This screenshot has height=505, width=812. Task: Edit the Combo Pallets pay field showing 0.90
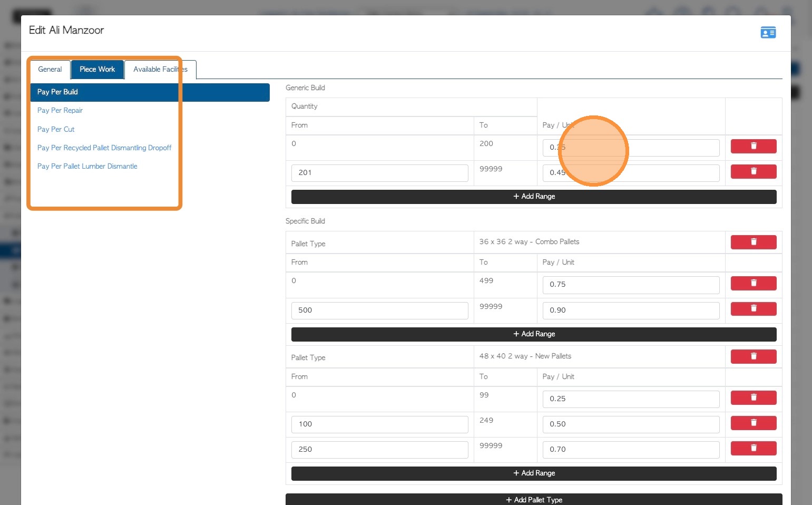pyautogui.click(x=631, y=310)
